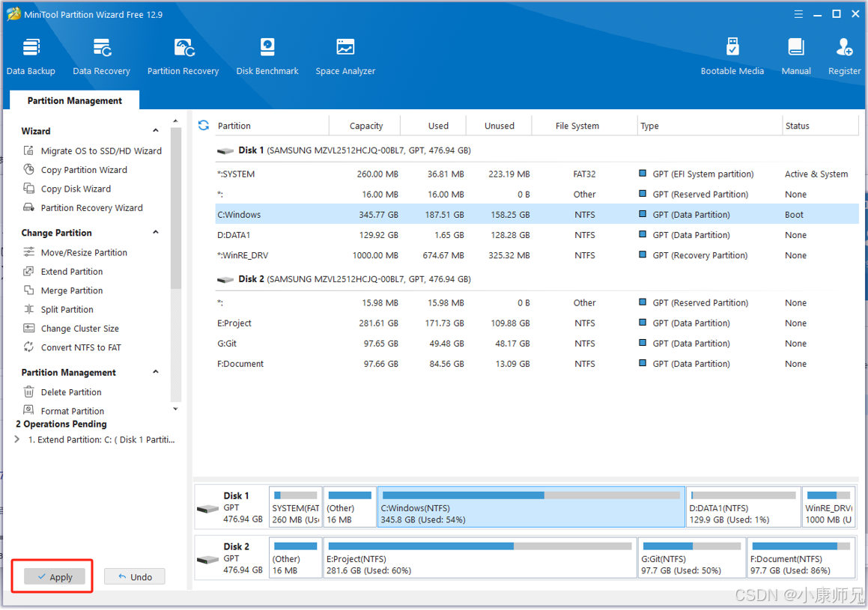
Task: Create Bootable Media
Action: pos(732,56)
